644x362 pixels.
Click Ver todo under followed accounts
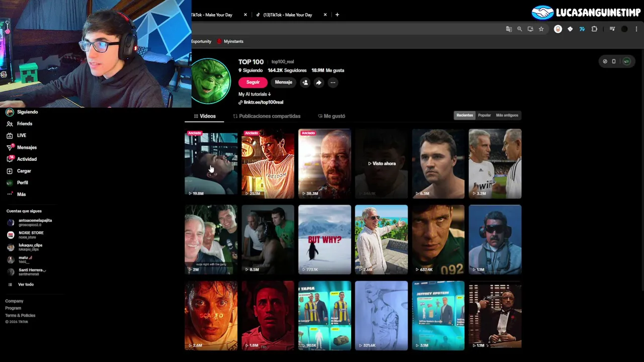click(21, 285)
